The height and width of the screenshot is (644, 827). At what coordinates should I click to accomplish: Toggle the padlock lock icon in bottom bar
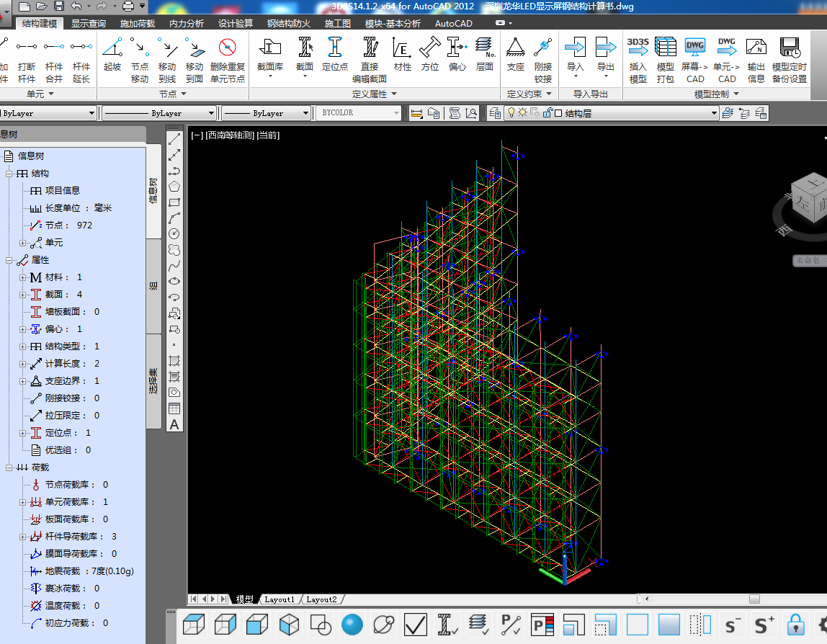click(795, 623)
